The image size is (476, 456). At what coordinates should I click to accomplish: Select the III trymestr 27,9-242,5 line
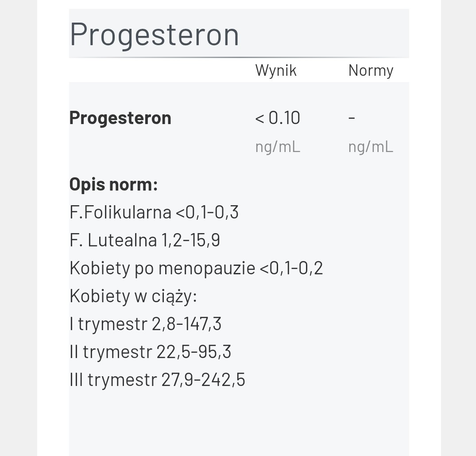point(157,380)
